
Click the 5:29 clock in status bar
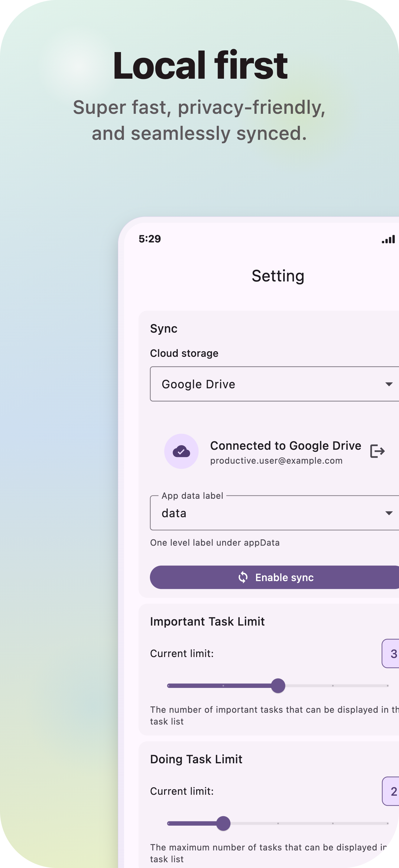pyautogui.click(x=150, y=239)
